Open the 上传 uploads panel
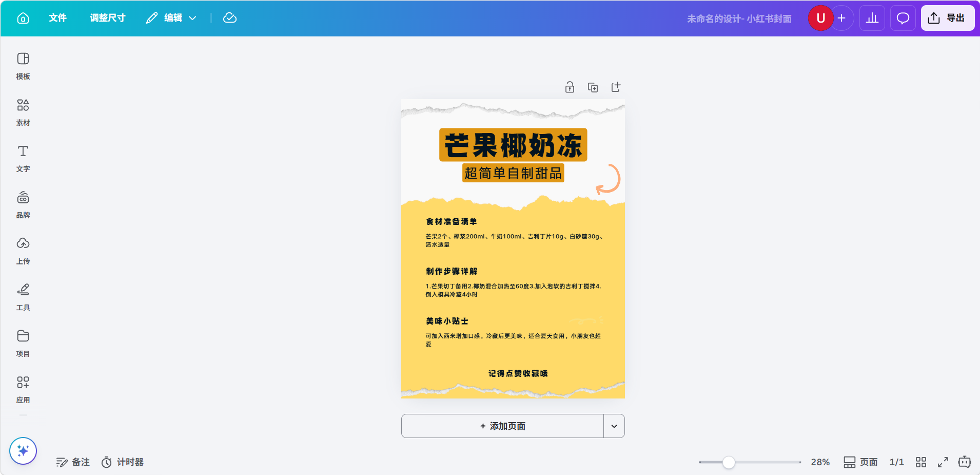This screenshot has height=475, width=980. [23, 251]
